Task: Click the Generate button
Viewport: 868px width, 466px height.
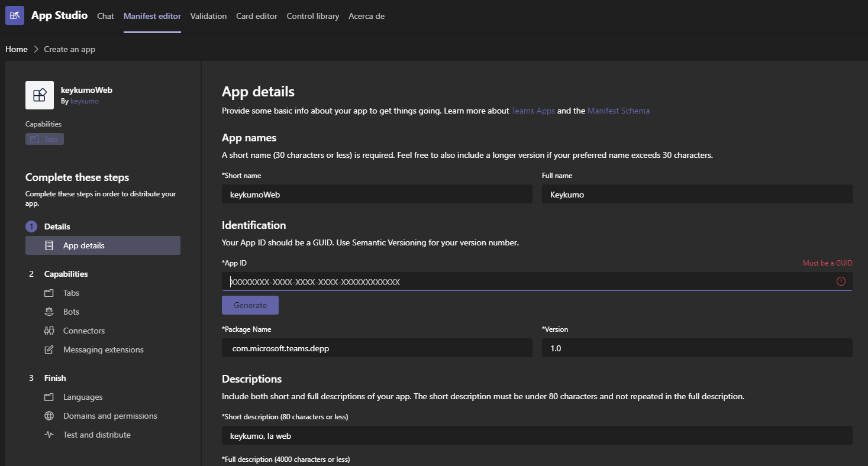Action: (x=250, y=305)
